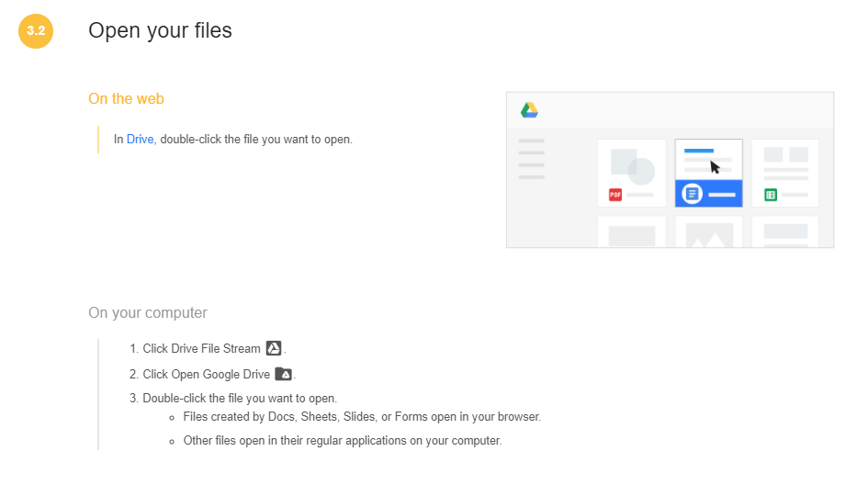Click the PDF file card thumbnail
This screenshot has height=485, width=868.
(632, 174)
